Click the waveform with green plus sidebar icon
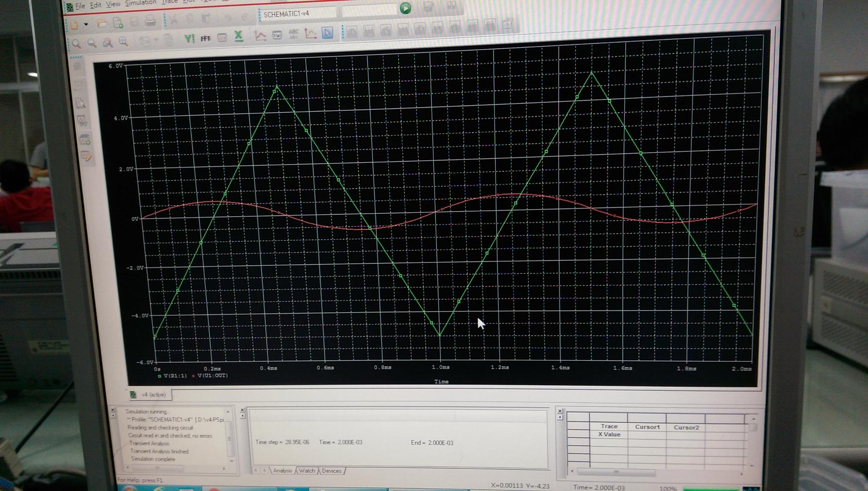This screenshot has width=868, height=491. [x=84, y=139]
